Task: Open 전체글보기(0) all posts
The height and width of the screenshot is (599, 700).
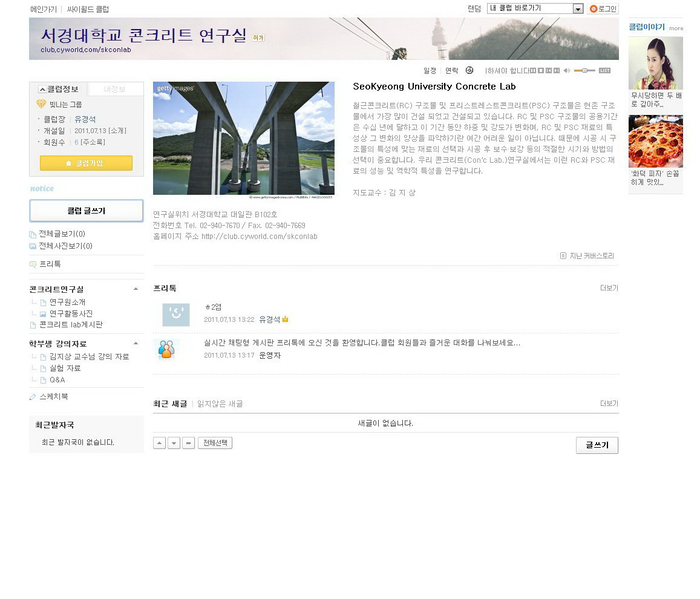Action: pyautogui.click(x=62, y=234)
